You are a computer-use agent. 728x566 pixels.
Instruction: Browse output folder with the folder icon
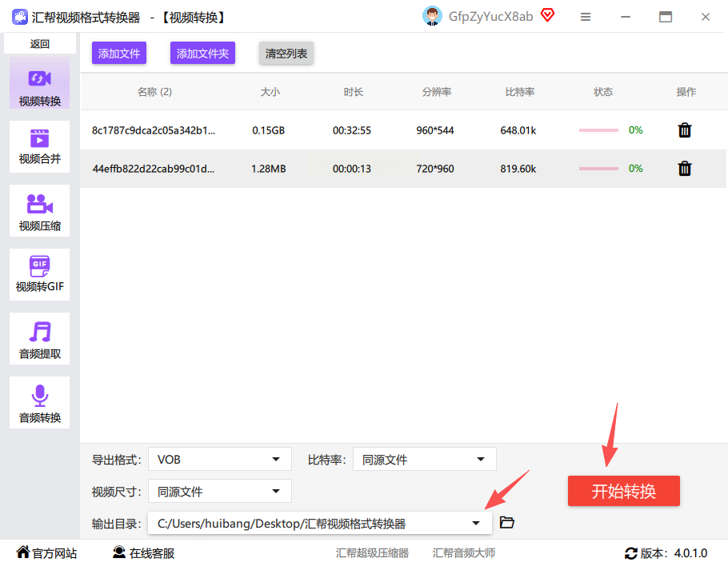pos(506,523)
